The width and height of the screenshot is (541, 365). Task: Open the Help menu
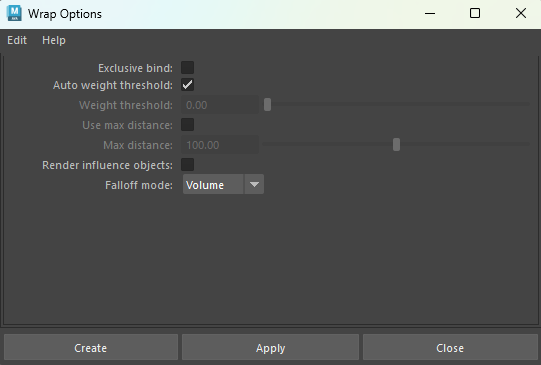(x=54, y=40)
